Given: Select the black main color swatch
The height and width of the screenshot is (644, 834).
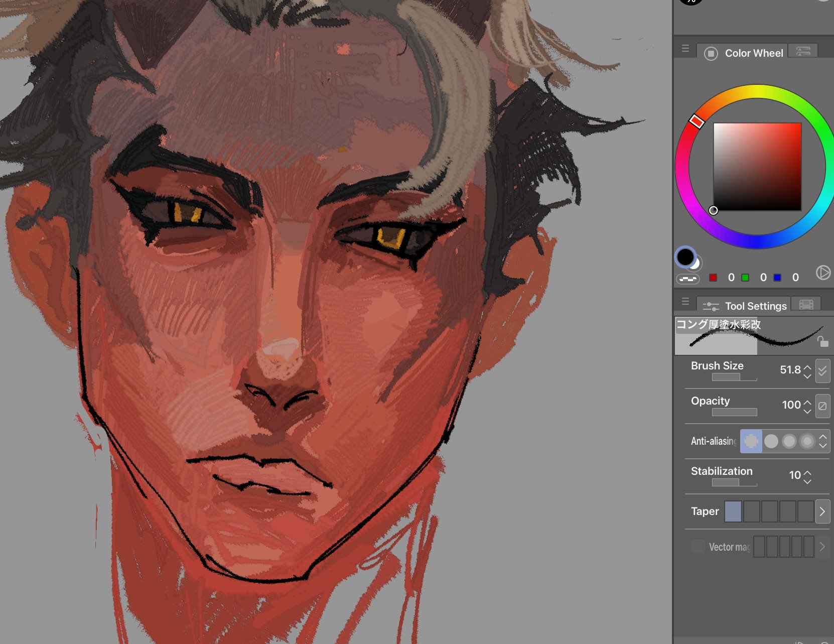Looking at the screenshot, I should [685, 257].
